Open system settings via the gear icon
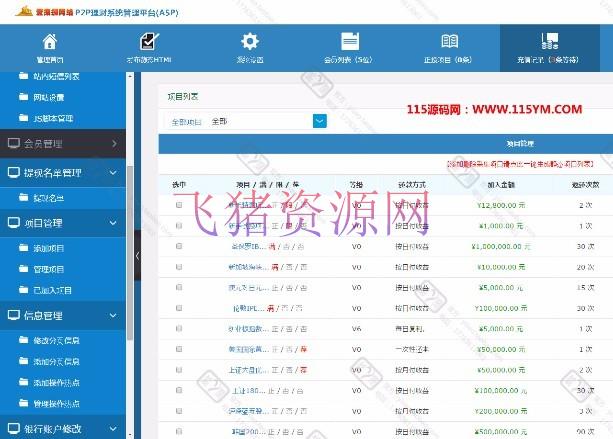 pos(250,42)
